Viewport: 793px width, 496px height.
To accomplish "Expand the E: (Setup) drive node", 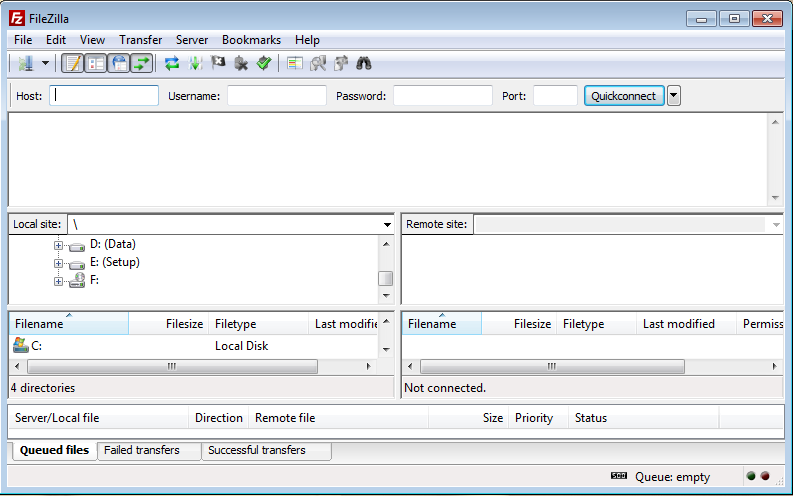I will 58,263.
